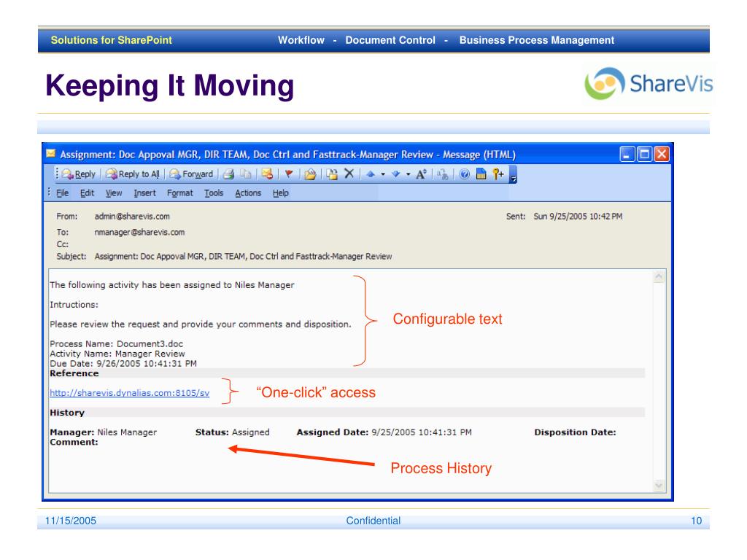The image size is (747, 560).
Task: Click the Subject line text
Action: (x=243, y=256)
